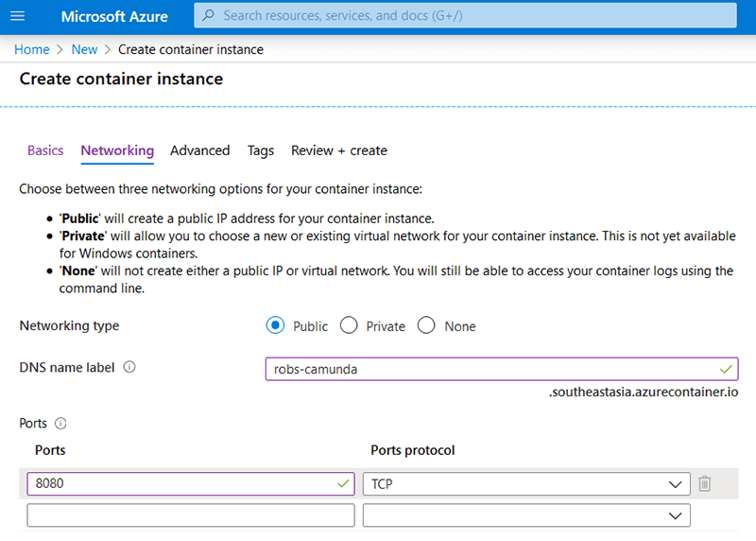The image size is (756, 541).
Task: Select the None networking type
Action: point(426,325)
